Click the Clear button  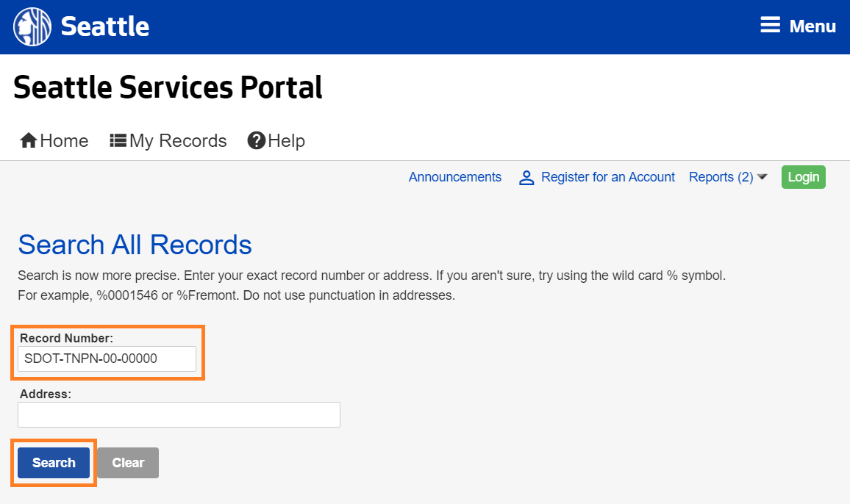pos(127,462)
